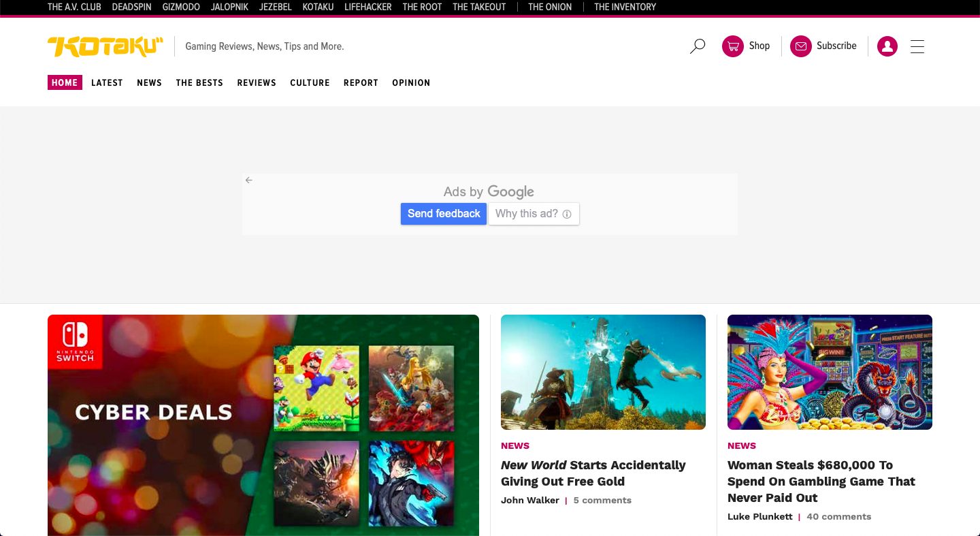This screenshot has height=536, width=980.
Task: Click KOTAKU in the top network bar
Action: point(318,7)
